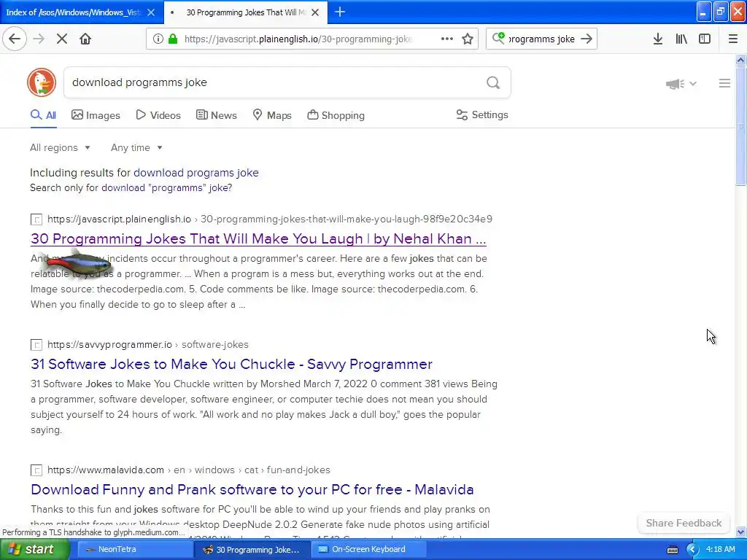Open page actions three-dot menu
Viewport: 747px width, 560px height.
coord(447,39)
